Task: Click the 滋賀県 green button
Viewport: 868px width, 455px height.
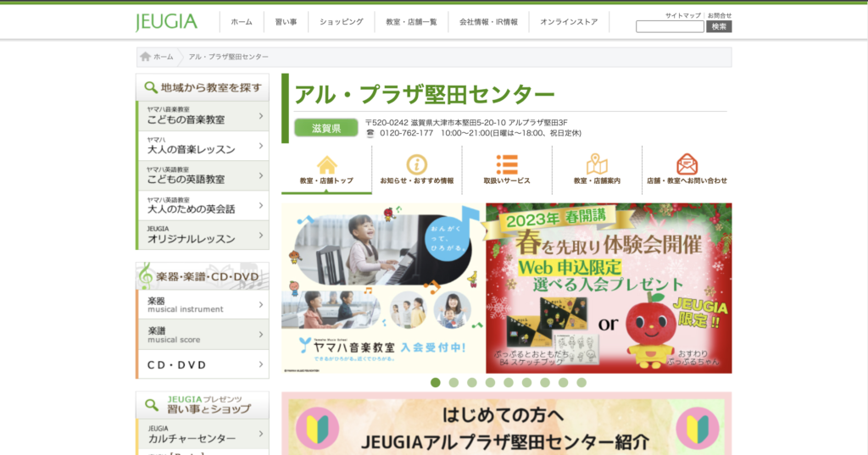Action: pos(326,128)
